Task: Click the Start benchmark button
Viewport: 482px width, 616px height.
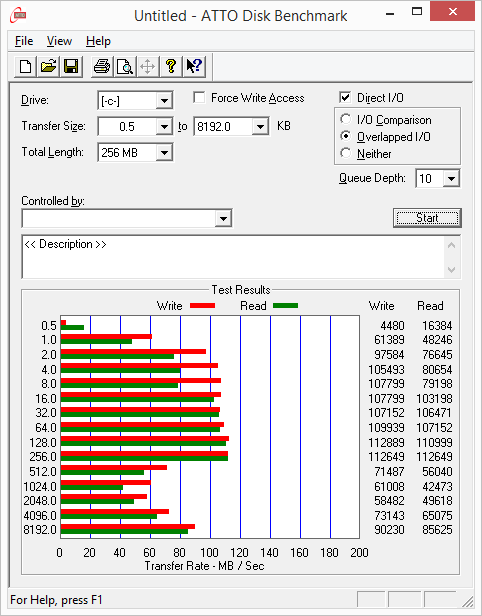Action: point(427,218)
